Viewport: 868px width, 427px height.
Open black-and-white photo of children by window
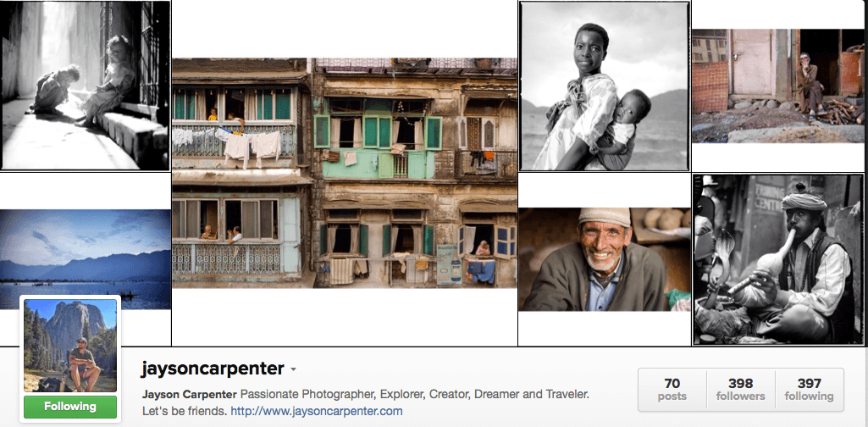(x=86, y=86)
